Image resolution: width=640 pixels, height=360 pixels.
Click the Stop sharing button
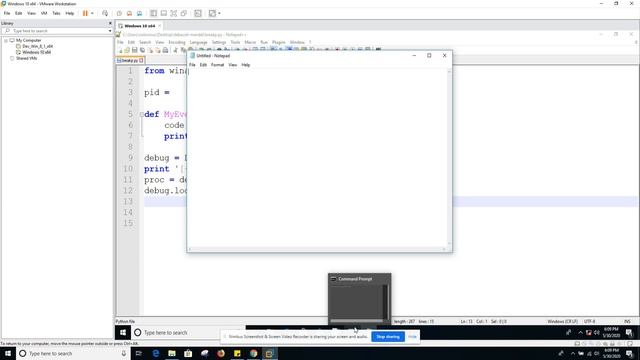(x=388, y=337)
